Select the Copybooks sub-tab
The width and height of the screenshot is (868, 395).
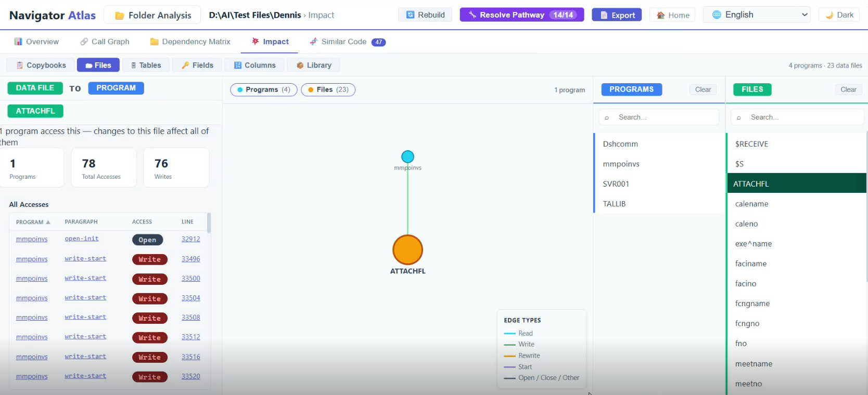tap(41, 65)
